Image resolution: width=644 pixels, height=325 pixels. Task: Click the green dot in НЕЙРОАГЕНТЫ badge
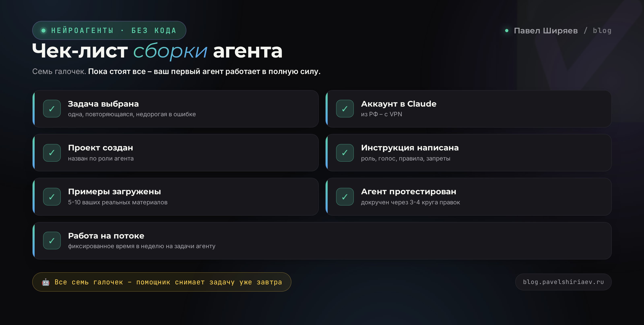43,31
